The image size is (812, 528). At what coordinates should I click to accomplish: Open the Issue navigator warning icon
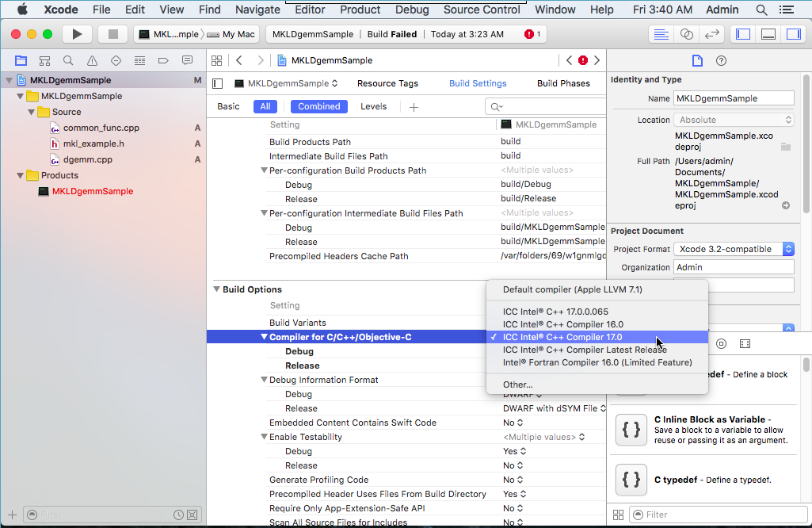coord(91,60)
